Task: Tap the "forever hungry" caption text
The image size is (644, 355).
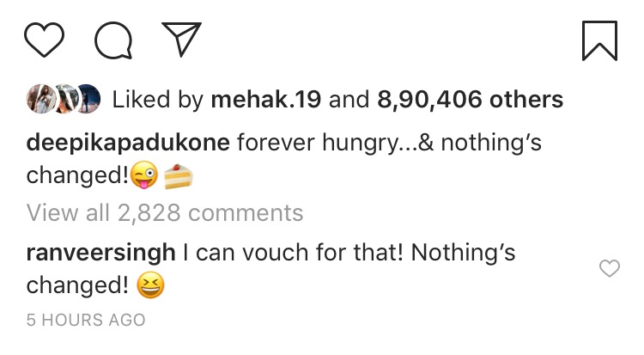Action: point(326,143)
